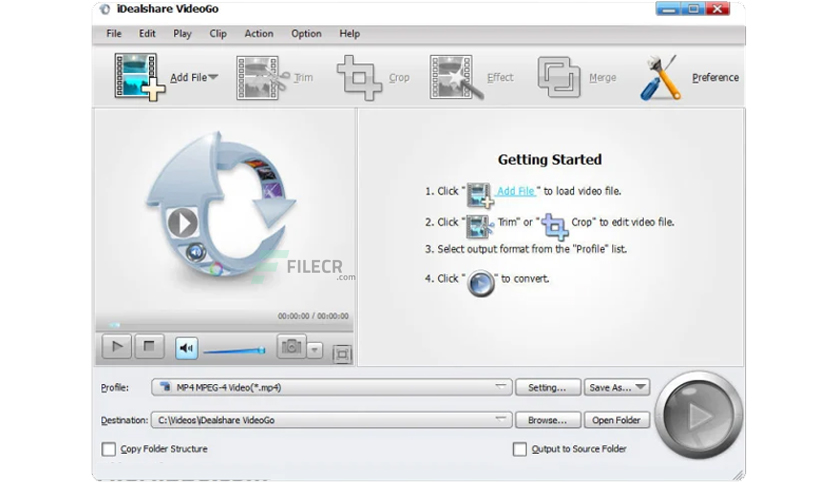Click the iDealshare VideoGo title bar app icon
Image resolution: width=836 pixels, height=484 pixels.
coord(106,9)
